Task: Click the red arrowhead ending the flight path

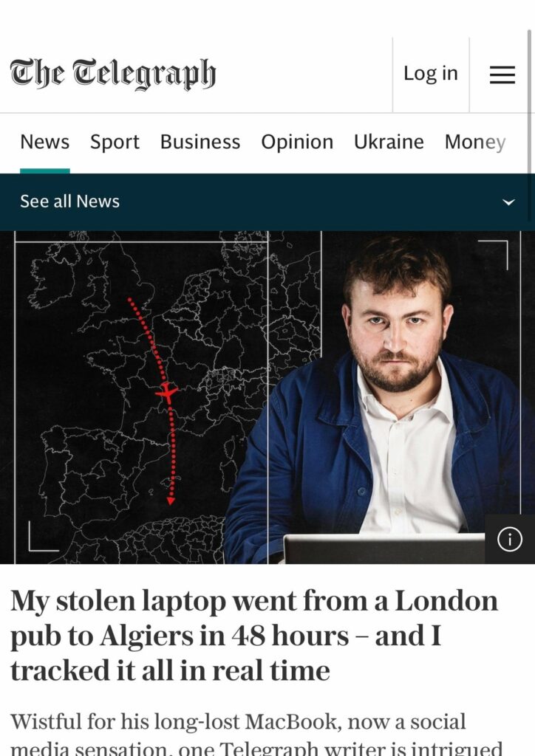Action: tap(171, 501)
